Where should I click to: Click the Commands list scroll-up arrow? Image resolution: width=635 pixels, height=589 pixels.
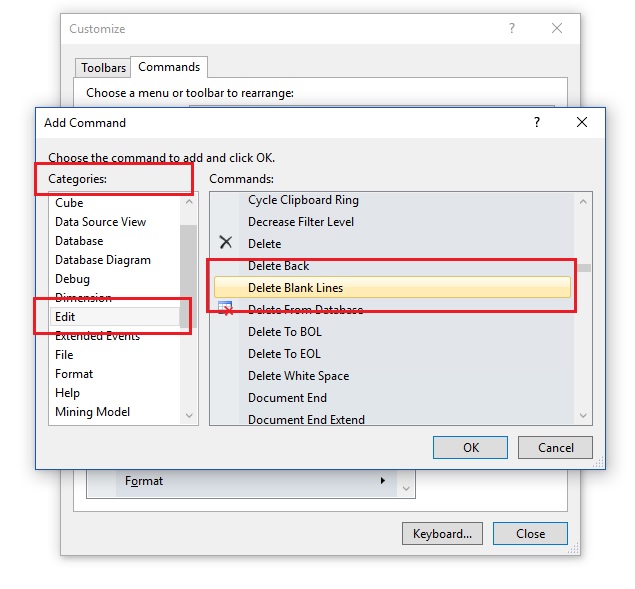click(x=583, y=201)
